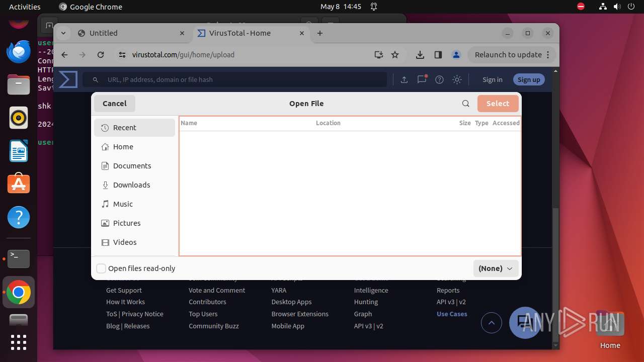Click VirusTotal upload file icon
This screenshot has height=362, width=644.
click(404, 79)
